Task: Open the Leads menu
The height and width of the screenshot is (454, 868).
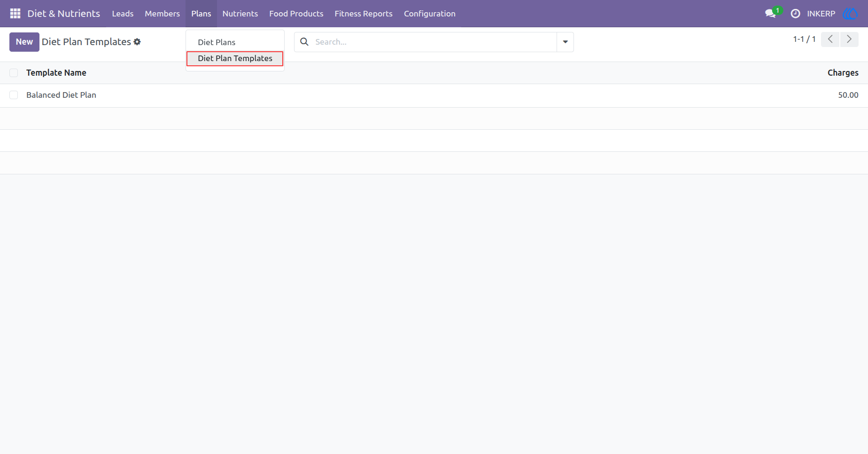Action: (123, 14)
